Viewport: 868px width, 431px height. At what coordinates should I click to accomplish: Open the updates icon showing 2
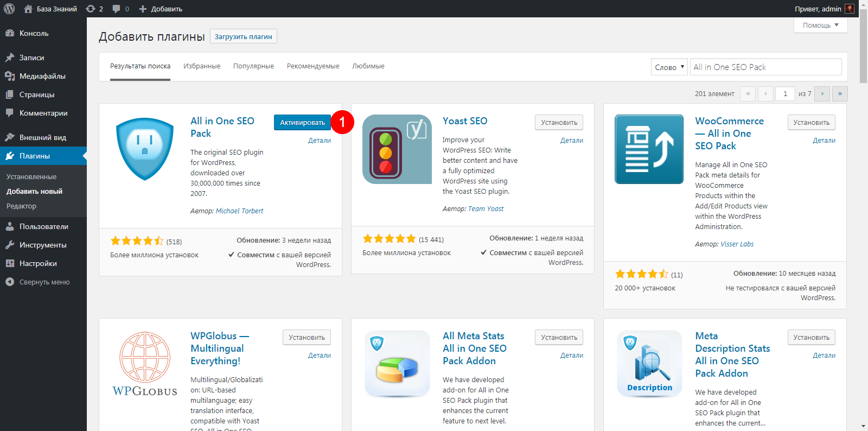coord(91,9)
